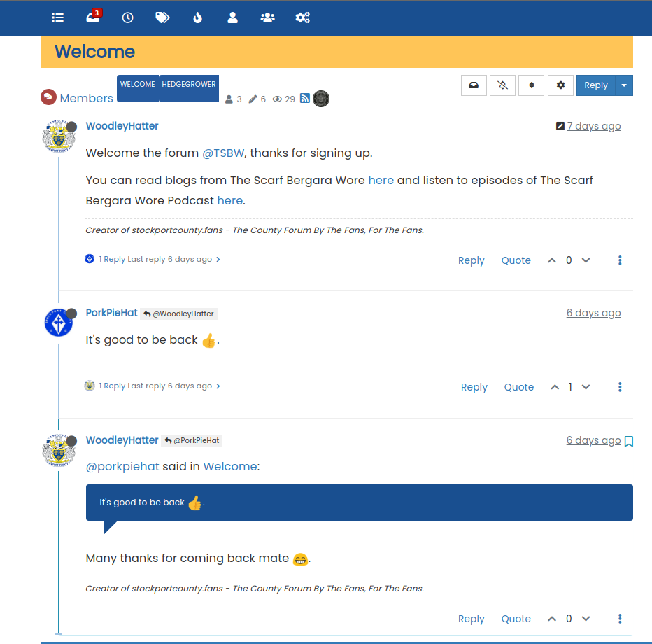Open PorkPieHat's avatar thumbnail
The image size is (652, 644).
(x=59, y=322)
